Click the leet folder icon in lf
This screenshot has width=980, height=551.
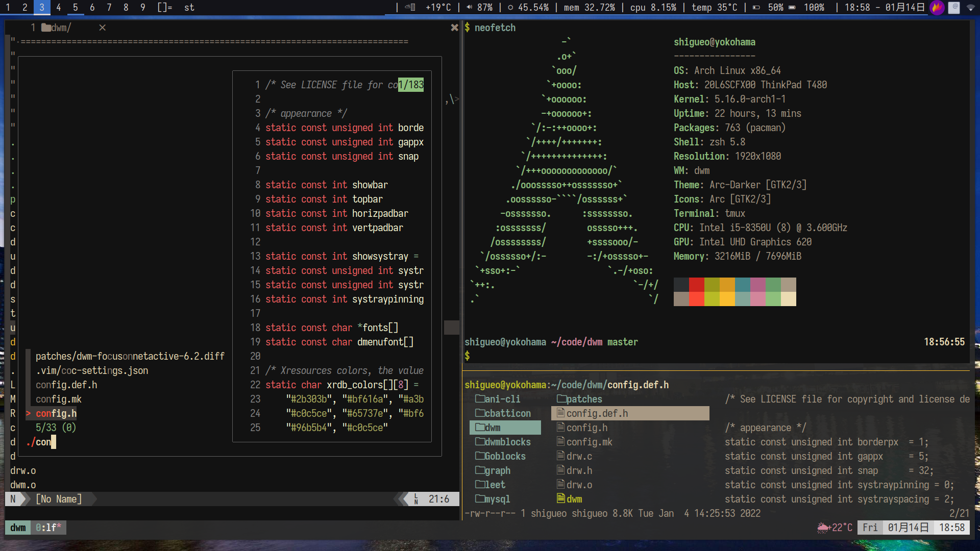480,485
